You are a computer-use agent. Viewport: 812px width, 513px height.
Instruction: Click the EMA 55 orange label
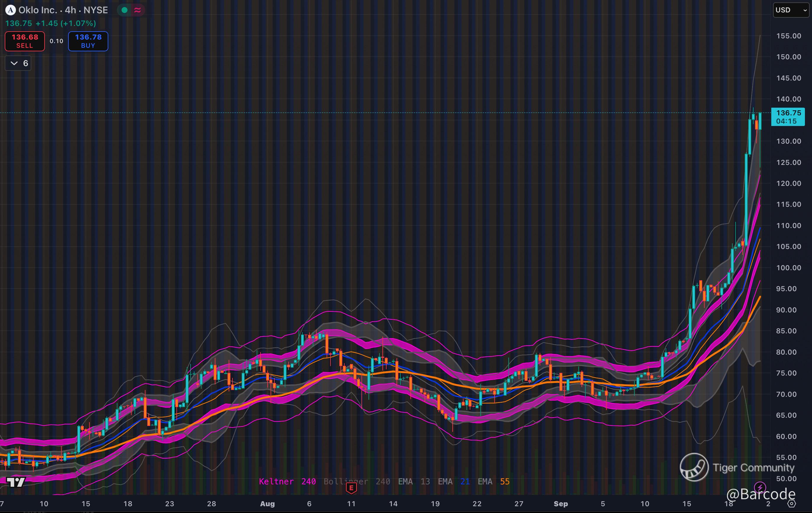tap(493, 481)
